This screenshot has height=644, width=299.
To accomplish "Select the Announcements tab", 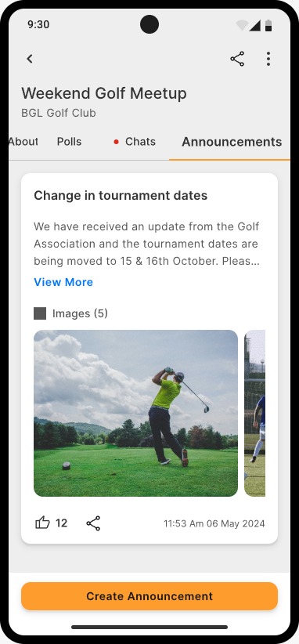I will (x=232, y=142).
